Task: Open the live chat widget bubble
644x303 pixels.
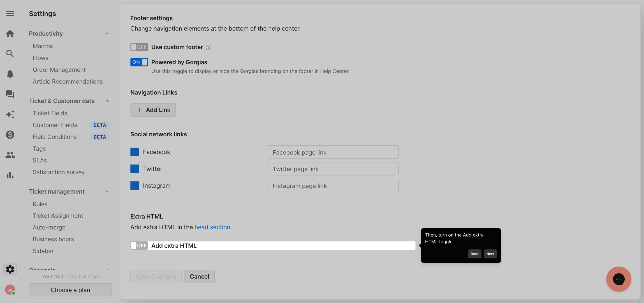Action: point(618,279)
